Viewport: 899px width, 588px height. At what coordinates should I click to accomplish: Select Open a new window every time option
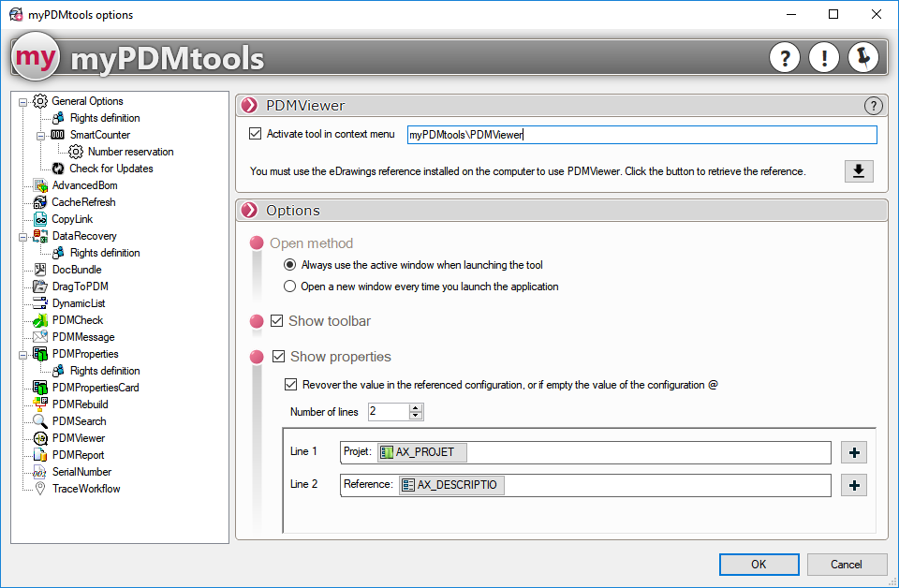click(x=290, y=287)
